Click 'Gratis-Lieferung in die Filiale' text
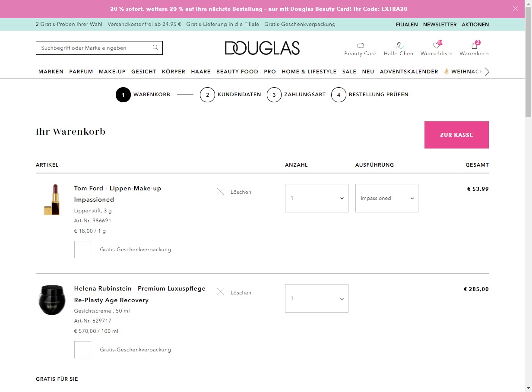This screenshot has width=532, height=392. [223, 25]
